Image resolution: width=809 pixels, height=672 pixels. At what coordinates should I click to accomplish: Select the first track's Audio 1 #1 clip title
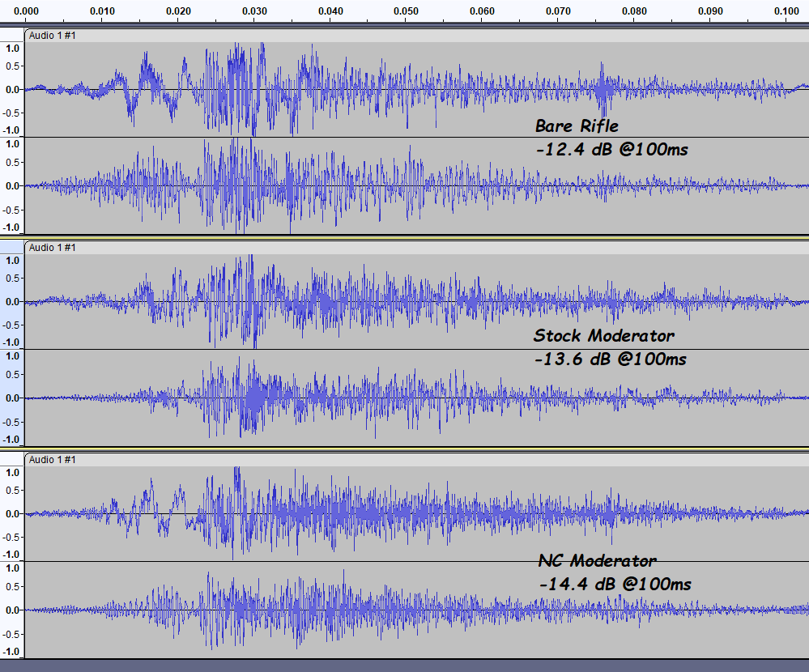[x=52, y=35]
